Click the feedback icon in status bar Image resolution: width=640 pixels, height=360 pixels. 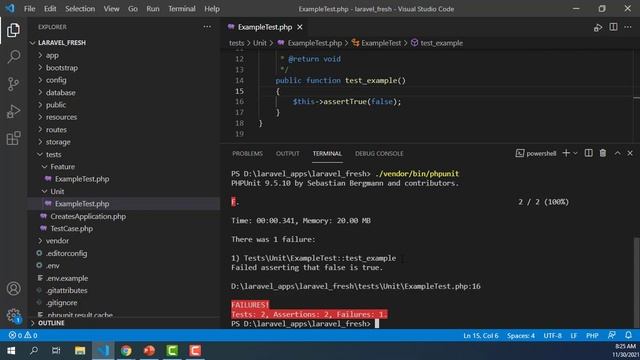[x=611, y=335]
